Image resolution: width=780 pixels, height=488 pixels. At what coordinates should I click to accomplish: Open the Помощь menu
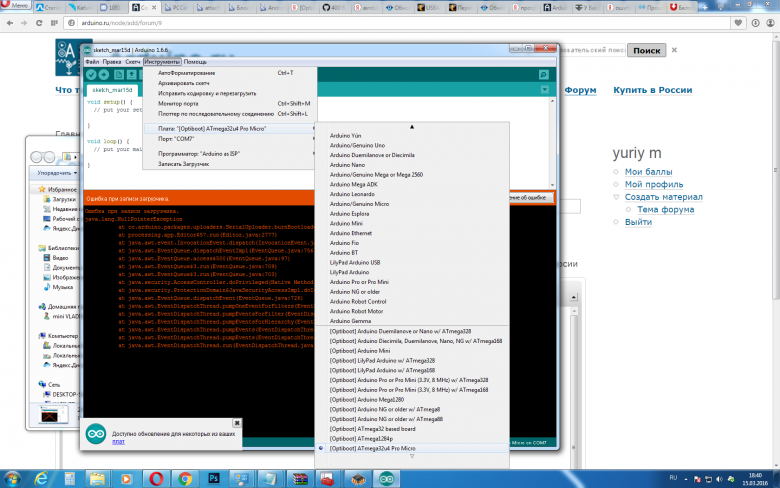coord(195,62)
